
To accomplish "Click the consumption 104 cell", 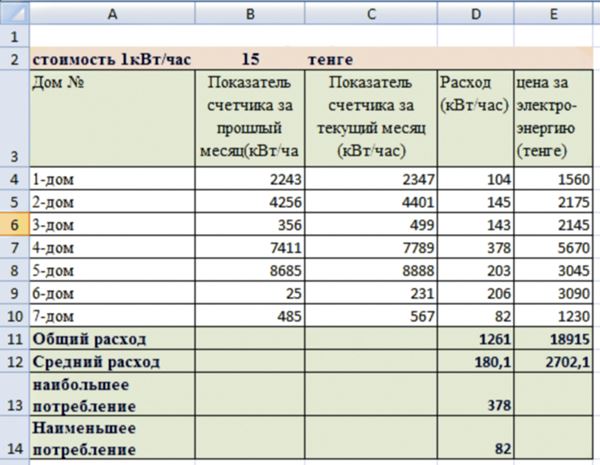I will coord(476,179).
